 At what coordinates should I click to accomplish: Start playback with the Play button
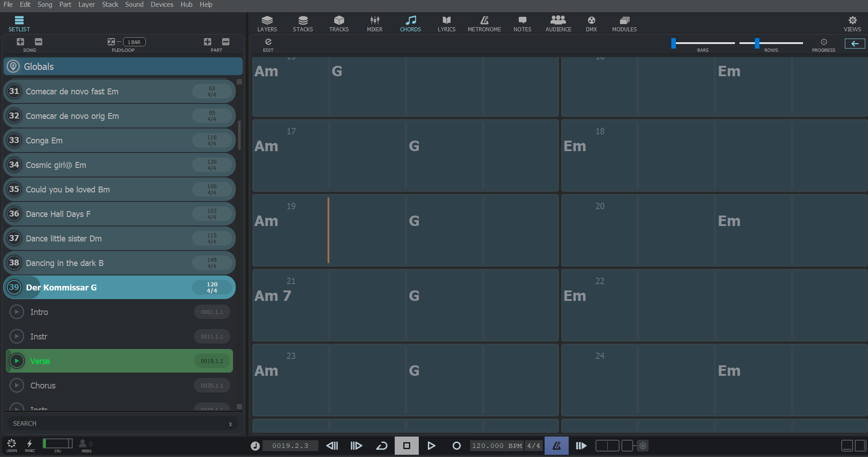tap(431, 446)
